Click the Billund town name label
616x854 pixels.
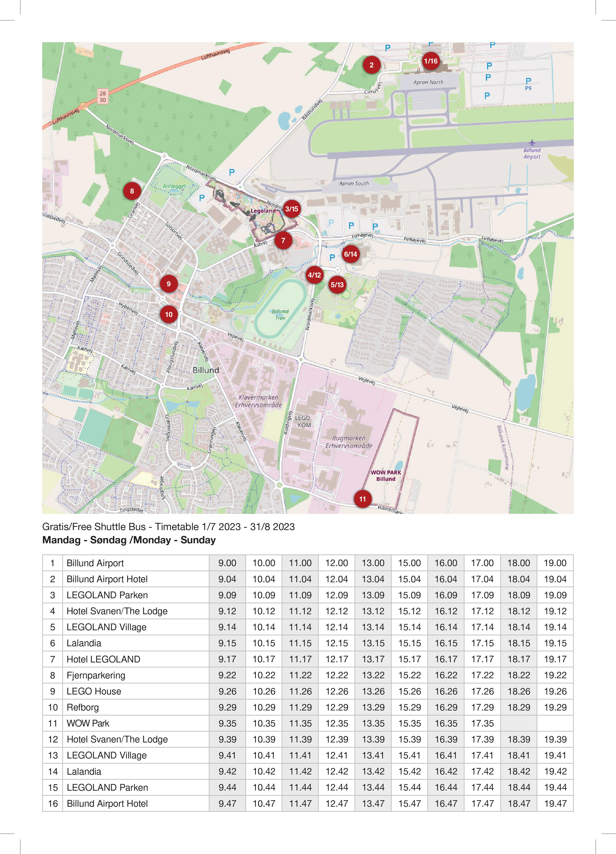coord(205,370)
